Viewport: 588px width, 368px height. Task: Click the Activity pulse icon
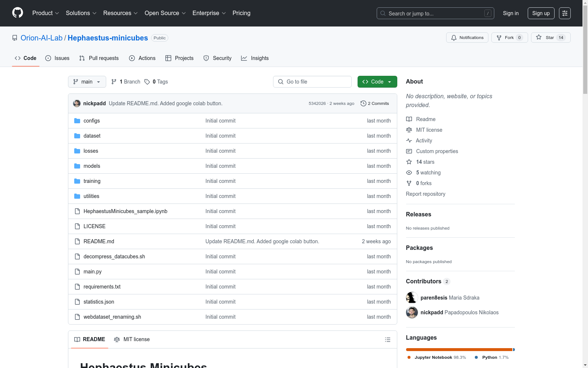tap(409, 141)
